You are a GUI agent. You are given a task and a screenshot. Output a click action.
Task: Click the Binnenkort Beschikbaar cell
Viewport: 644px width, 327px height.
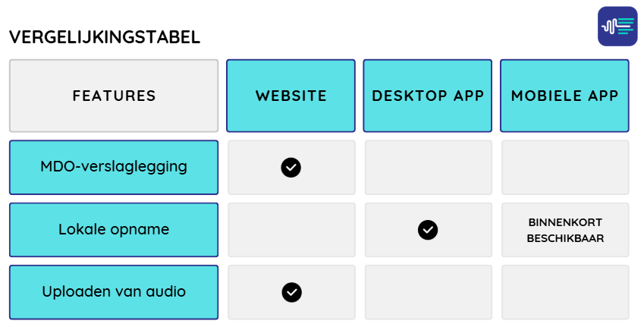click(565, 229)
